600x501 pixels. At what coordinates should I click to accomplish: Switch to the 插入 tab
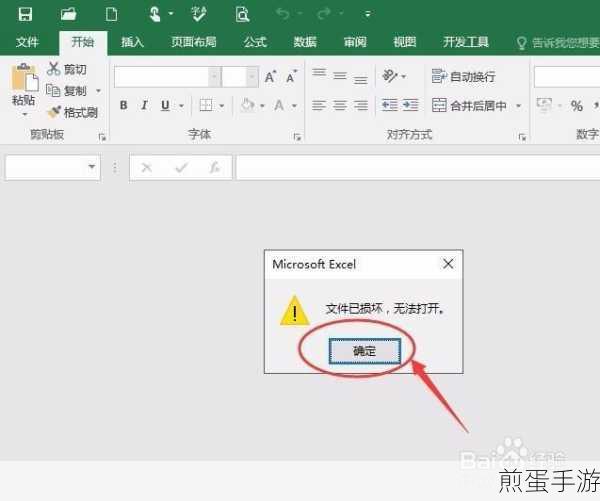[132, 42]
